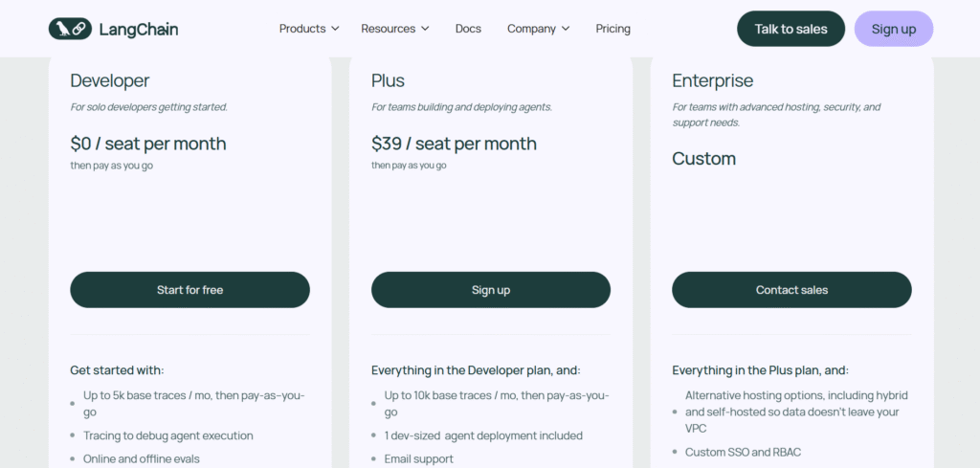Screen dimensions: 980x468
Task: Click the Talk to sales button
Action: tap(791, 29)
